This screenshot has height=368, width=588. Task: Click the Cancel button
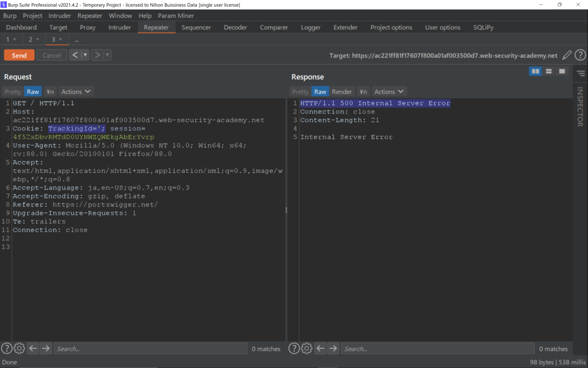pyautogui.click(x=51, y=55)
